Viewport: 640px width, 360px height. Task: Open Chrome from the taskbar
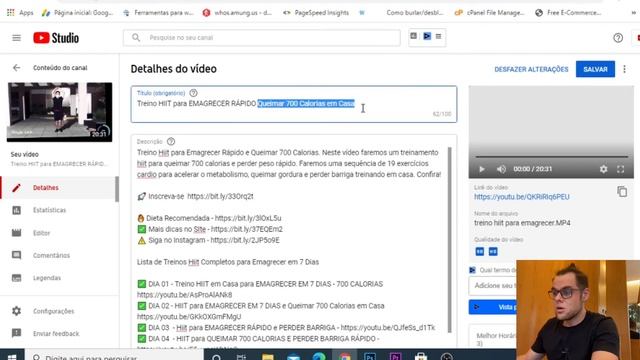click(344, 357)
